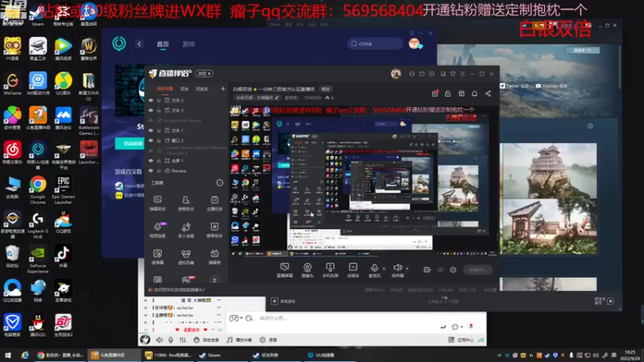Open the 多人连麦 tool
The image size is (644, 362).
pyautogui.click(x=186, y=230)
